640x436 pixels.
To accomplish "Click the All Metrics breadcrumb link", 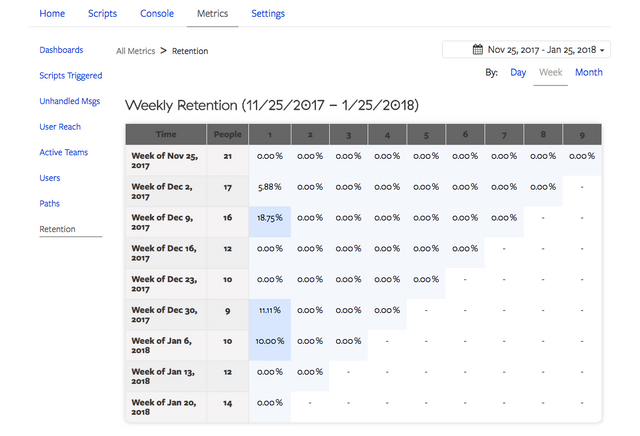I will click(x=135, y=51).
